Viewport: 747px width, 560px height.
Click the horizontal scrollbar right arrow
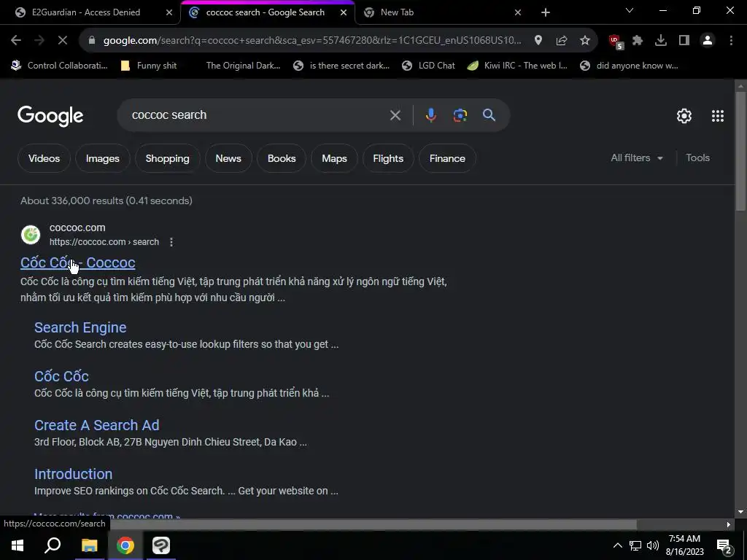point(729,525)
